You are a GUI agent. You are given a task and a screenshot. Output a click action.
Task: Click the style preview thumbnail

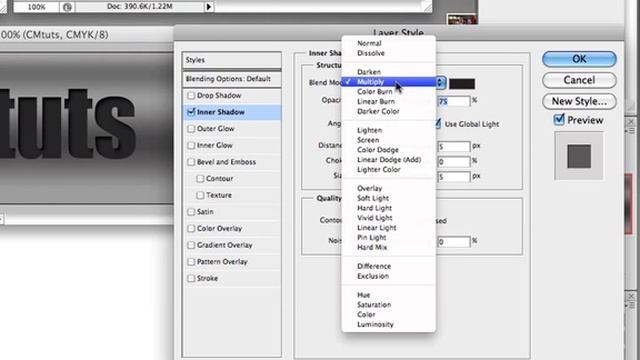pos(579,156)
